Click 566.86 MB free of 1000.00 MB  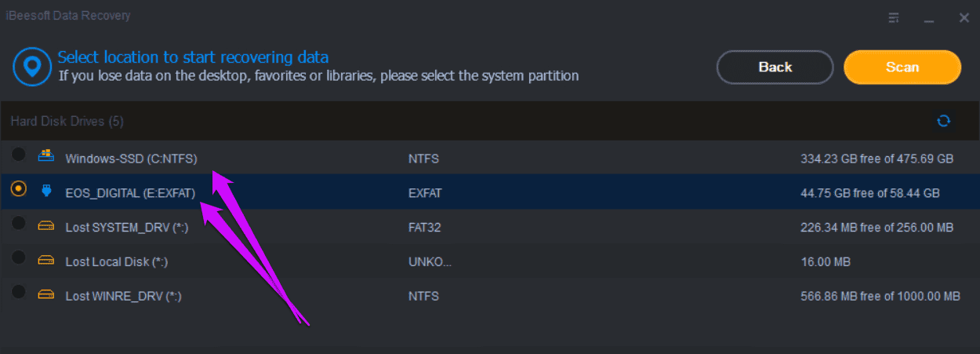[x=880, y=297]
